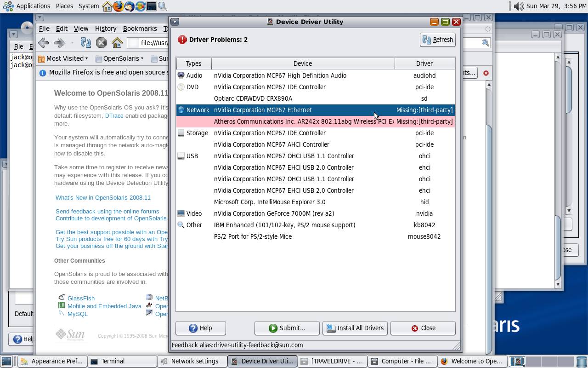Select IBM Enhanced keyboard row
This screenshot has width=588, height=368.
316,225
